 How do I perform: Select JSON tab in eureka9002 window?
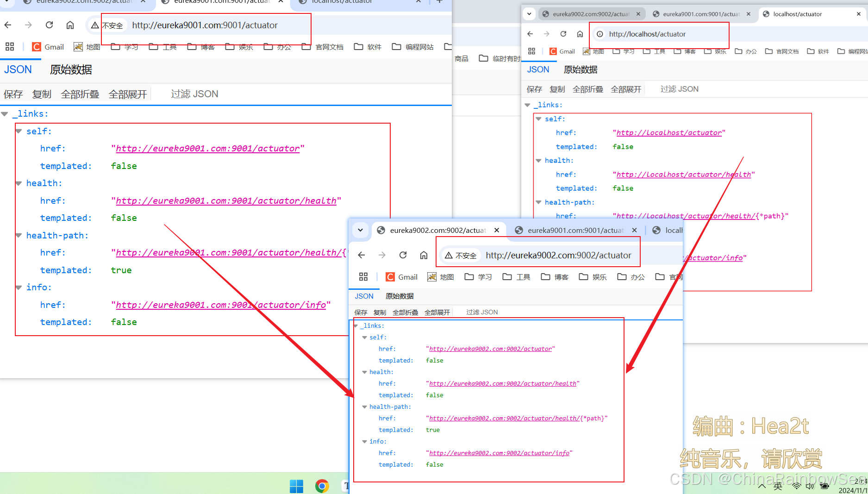(x=364, y=296)
